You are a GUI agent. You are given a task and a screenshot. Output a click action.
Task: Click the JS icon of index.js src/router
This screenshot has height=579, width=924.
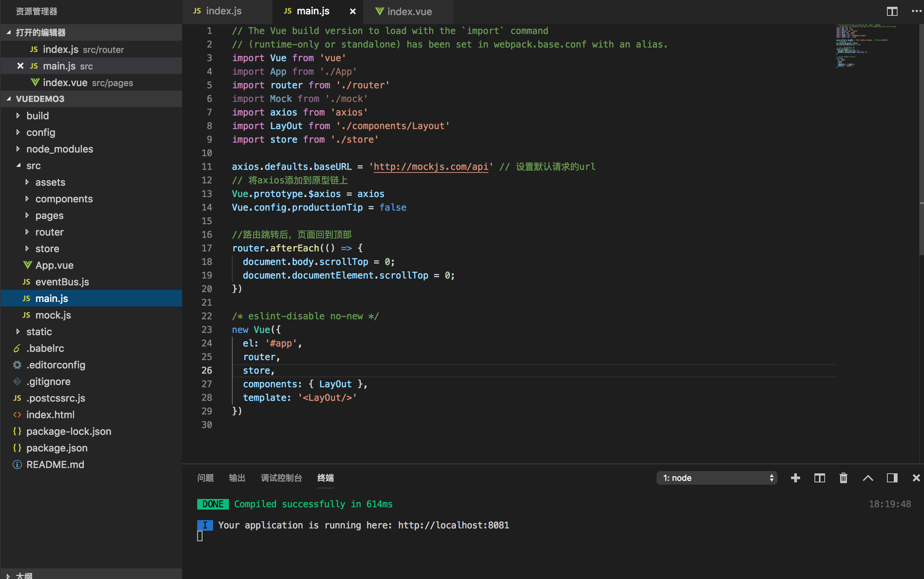(34, 49)
